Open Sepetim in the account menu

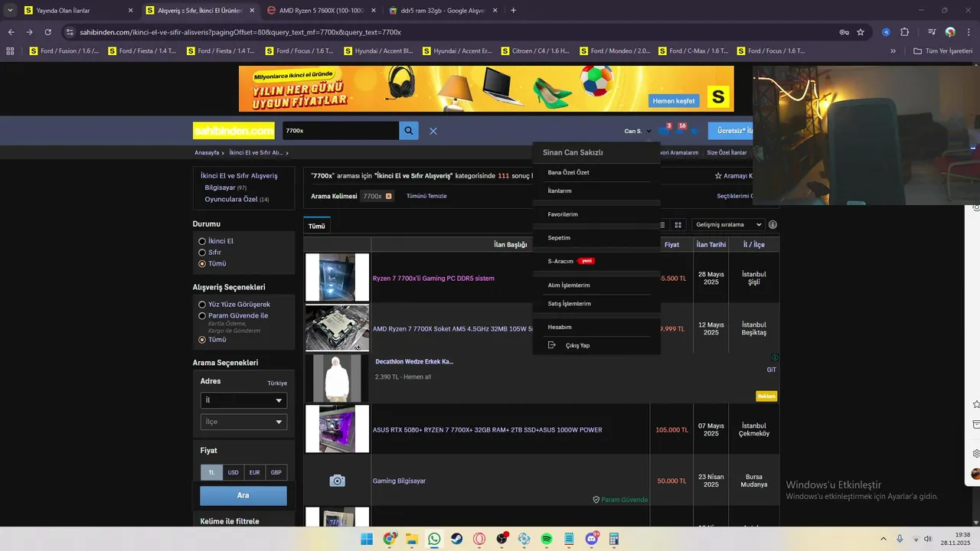coord(559,238)
